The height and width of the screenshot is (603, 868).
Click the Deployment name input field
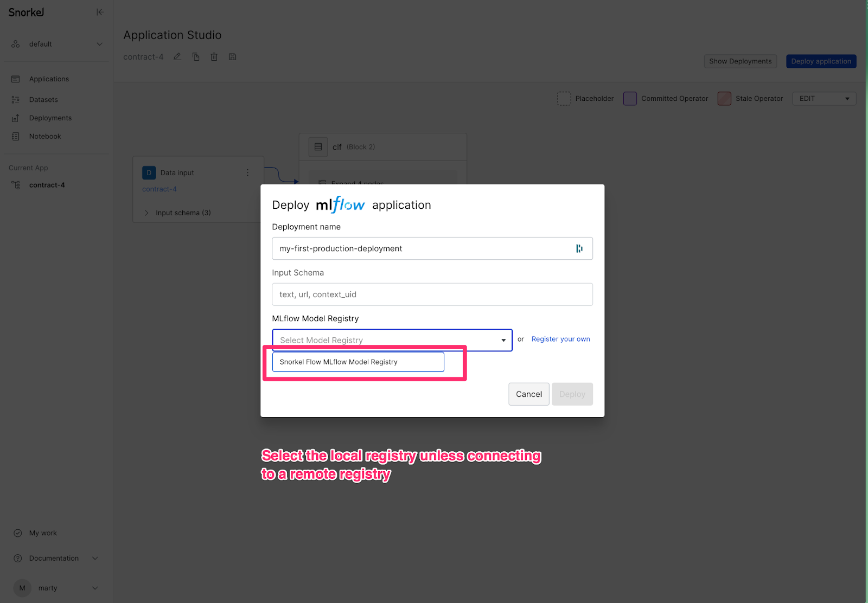point(432,248)
